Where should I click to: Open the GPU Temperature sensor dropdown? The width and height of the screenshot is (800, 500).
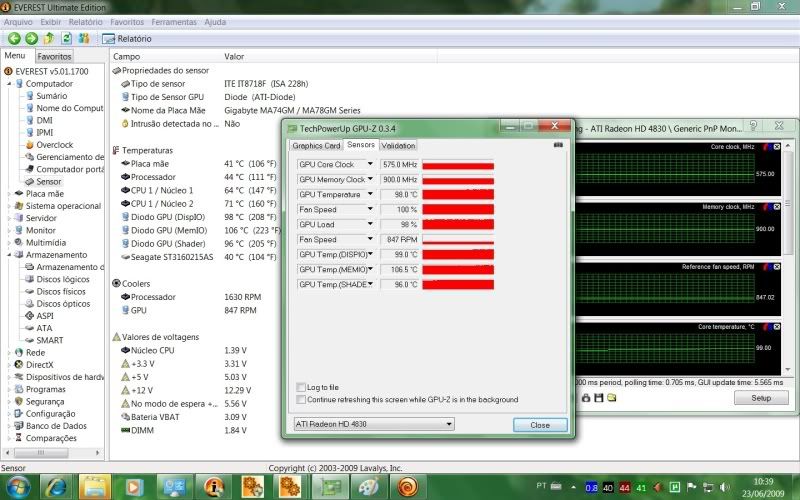[370, 194]
